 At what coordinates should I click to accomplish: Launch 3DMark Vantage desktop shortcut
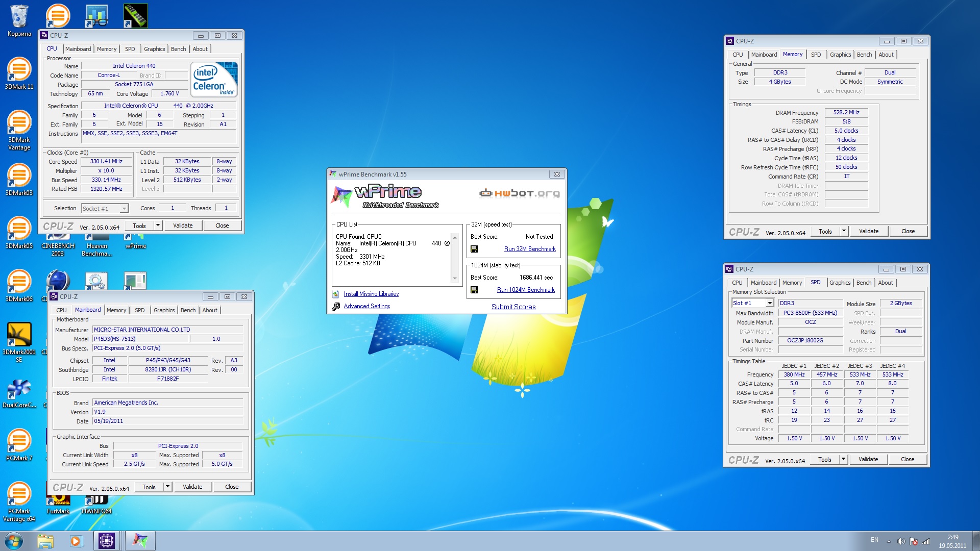(19, 130)
